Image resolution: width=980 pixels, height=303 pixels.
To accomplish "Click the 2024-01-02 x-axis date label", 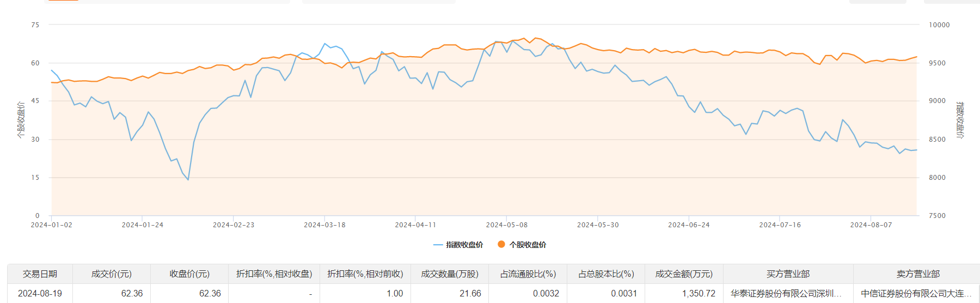I will [51, 225].
